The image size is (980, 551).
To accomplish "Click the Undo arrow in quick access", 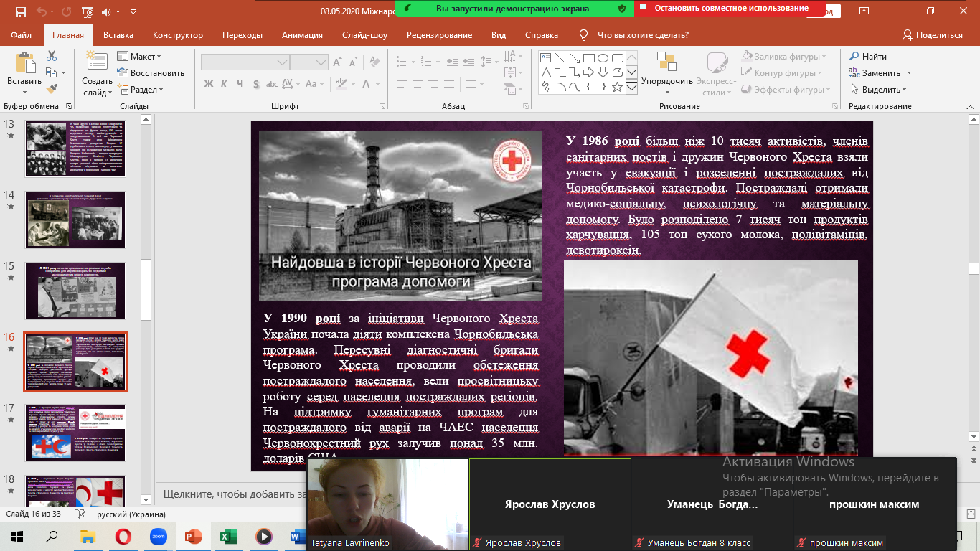I will click(x=42, y=11).
